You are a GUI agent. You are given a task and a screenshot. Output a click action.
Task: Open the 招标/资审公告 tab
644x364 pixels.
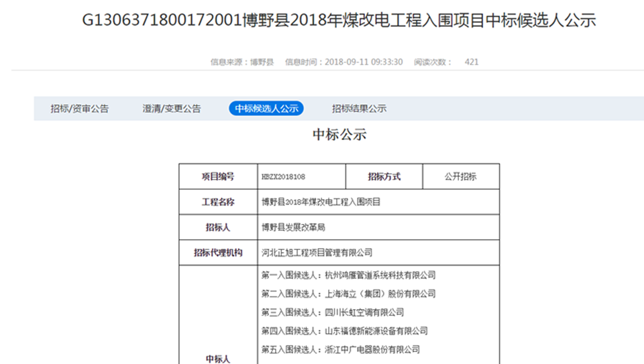(80, 109)
